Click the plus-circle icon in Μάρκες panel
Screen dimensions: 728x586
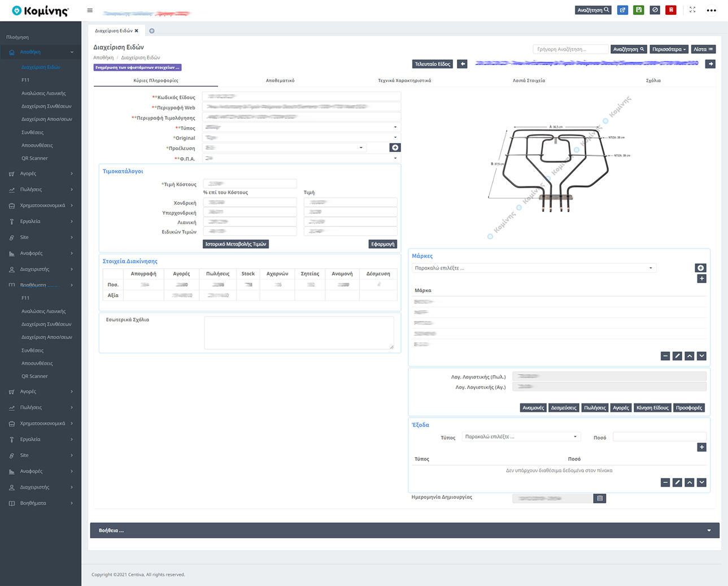pos(701,268)
